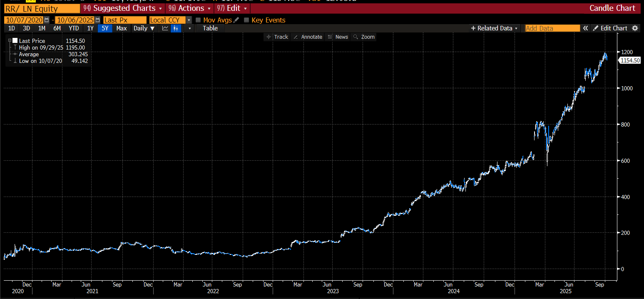Click the Edit Chart button
The height and width of the screenshot is (299, 644).
tap(610, 28)
